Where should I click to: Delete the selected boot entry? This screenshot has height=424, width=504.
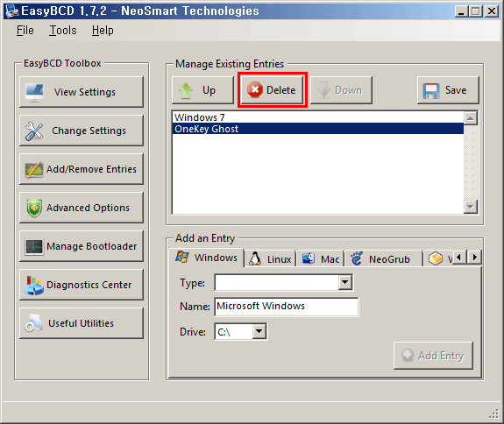pyautogui.click(x=273, y=90)
